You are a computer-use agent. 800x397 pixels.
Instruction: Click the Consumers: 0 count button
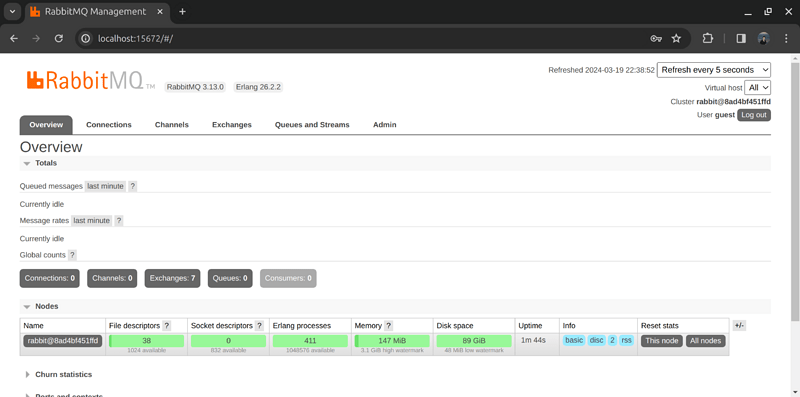[x=288, y=279]
